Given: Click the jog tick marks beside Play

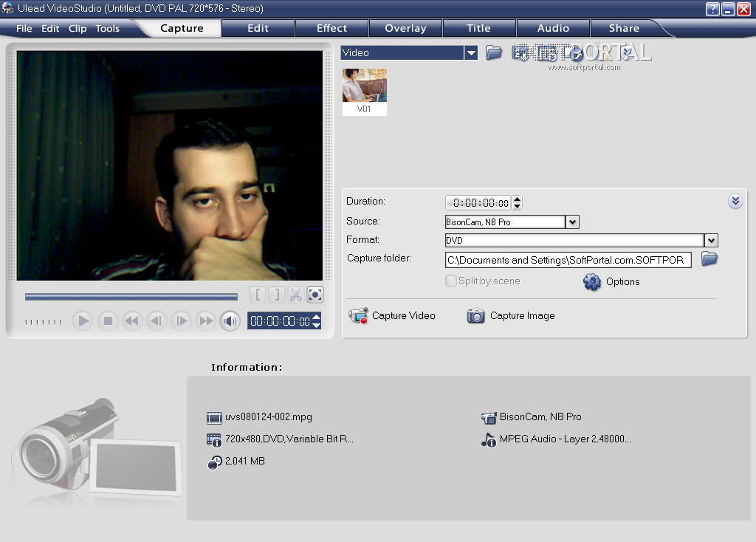Looking at the screenshot, I should point(44,322).
